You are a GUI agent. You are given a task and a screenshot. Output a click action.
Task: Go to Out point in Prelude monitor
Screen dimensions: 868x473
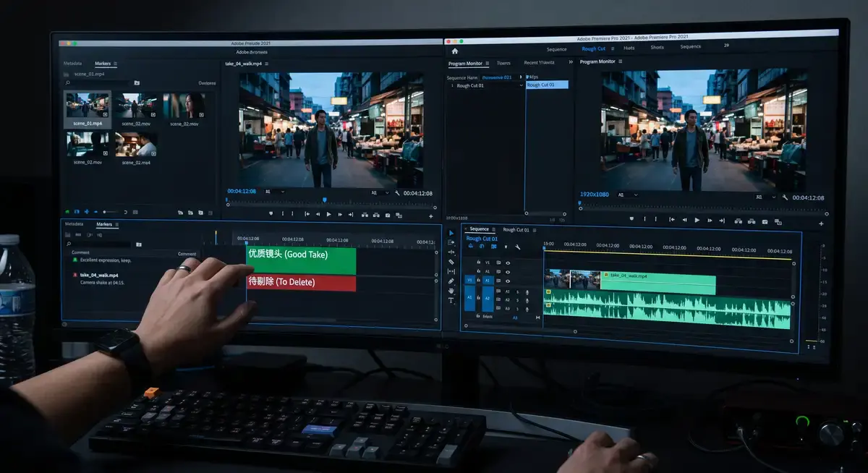(351, 214)
